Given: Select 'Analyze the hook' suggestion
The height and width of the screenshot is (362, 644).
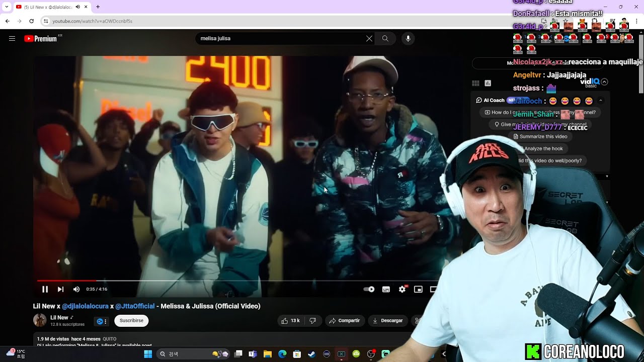Looking at the screenshot, I should click(541, 148).
